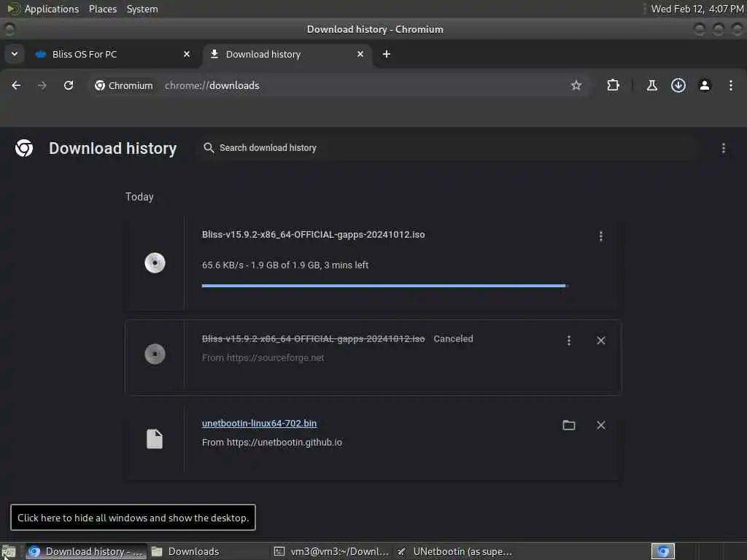The image size is (747, 560).
Task: Click the file icon of unetbootin download
Action: pyautogui.click(x=155, y=438)
